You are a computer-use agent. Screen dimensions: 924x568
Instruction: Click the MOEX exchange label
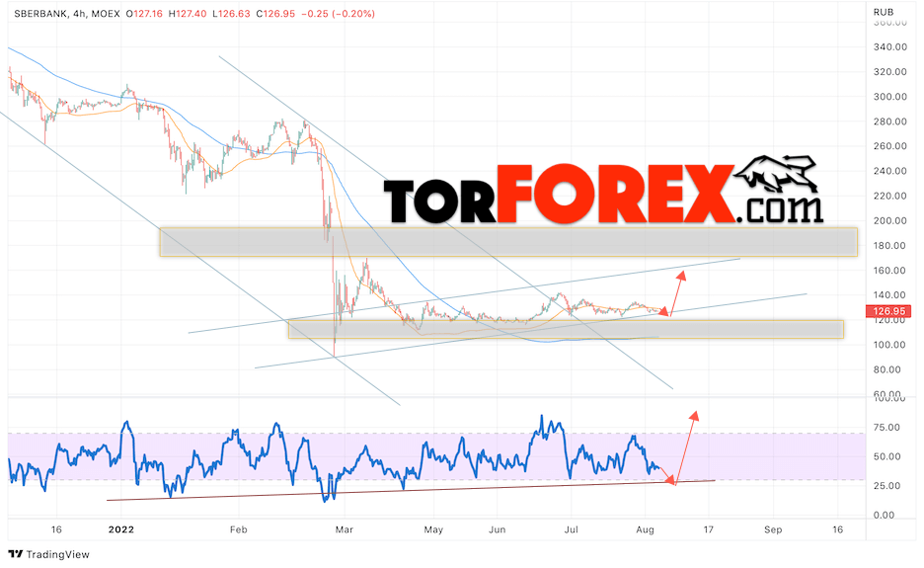point(106,13)
